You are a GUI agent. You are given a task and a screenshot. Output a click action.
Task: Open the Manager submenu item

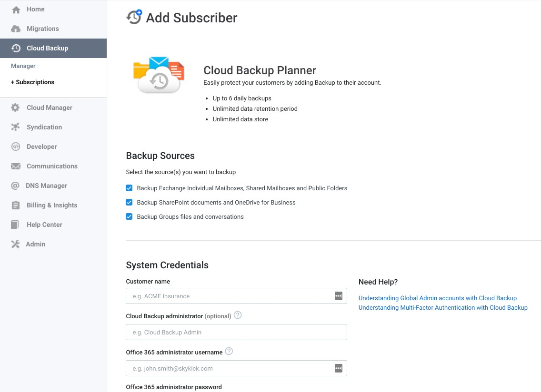point(23,66)
